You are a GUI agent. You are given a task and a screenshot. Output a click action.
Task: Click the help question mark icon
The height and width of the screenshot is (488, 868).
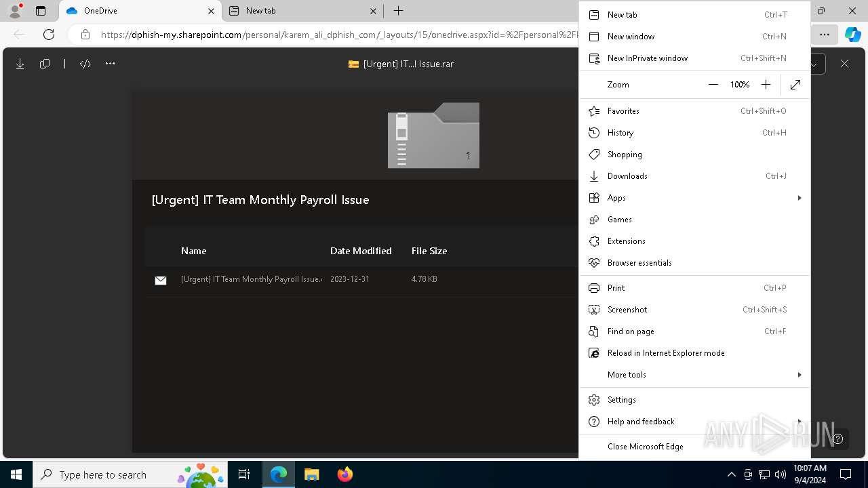(838, 439)
